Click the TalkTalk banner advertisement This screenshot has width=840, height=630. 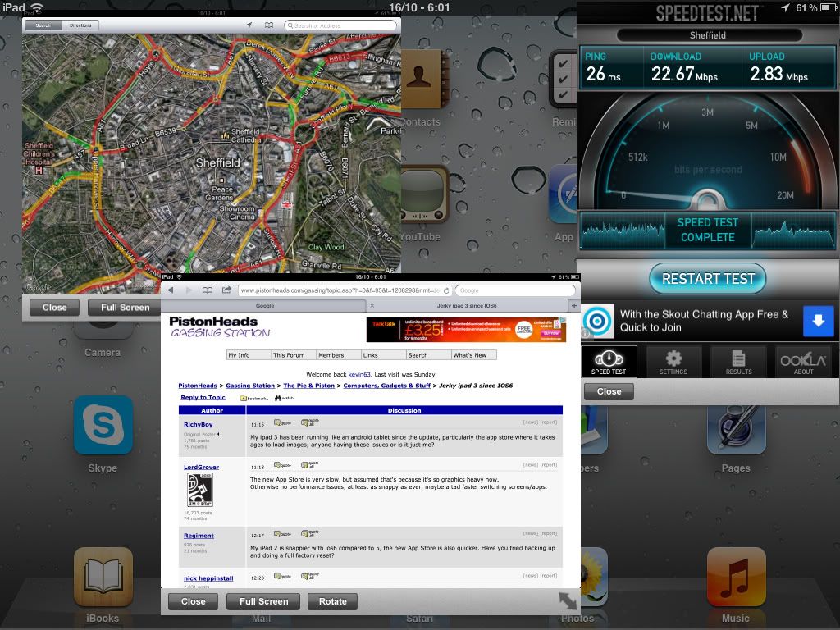[466, 330]
